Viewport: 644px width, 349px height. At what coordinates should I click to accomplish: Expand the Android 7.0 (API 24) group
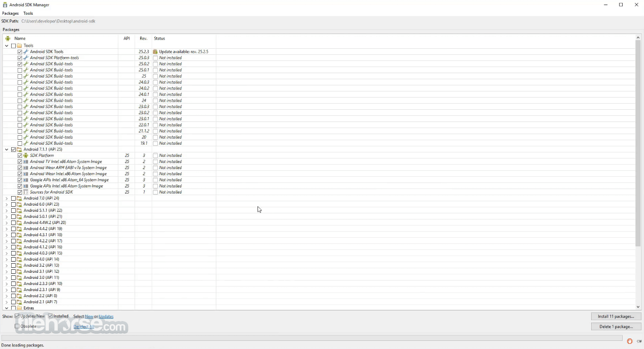(x=7, y=198)
